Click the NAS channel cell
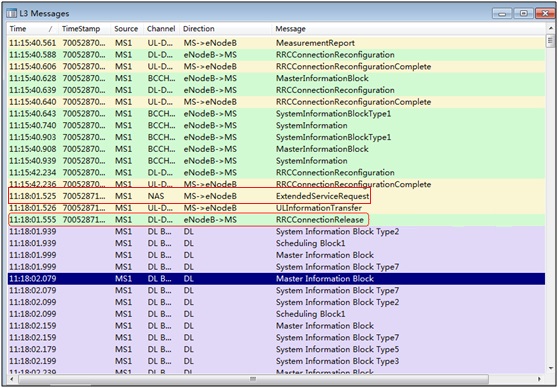Image resolution: width=559 pixels, height=388 pixels. pos(156,196)
